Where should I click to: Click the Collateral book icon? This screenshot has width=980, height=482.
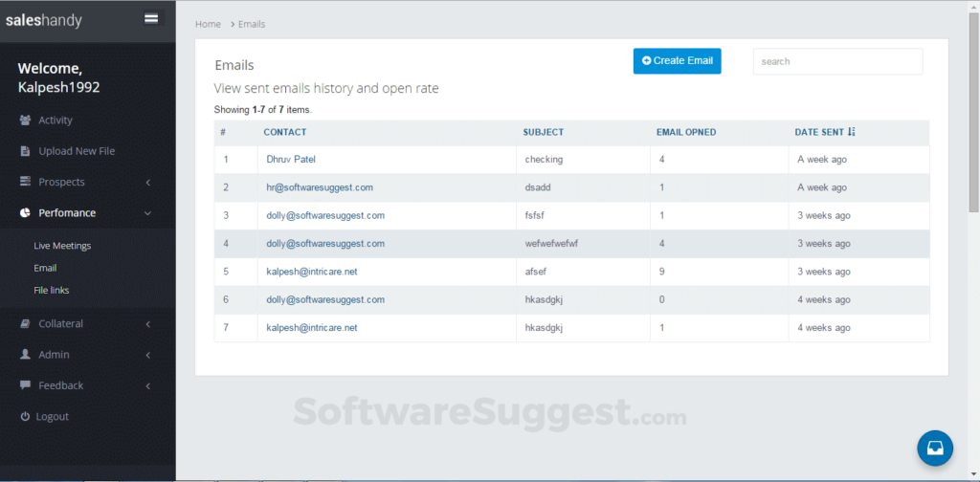(x=26, y=324)
